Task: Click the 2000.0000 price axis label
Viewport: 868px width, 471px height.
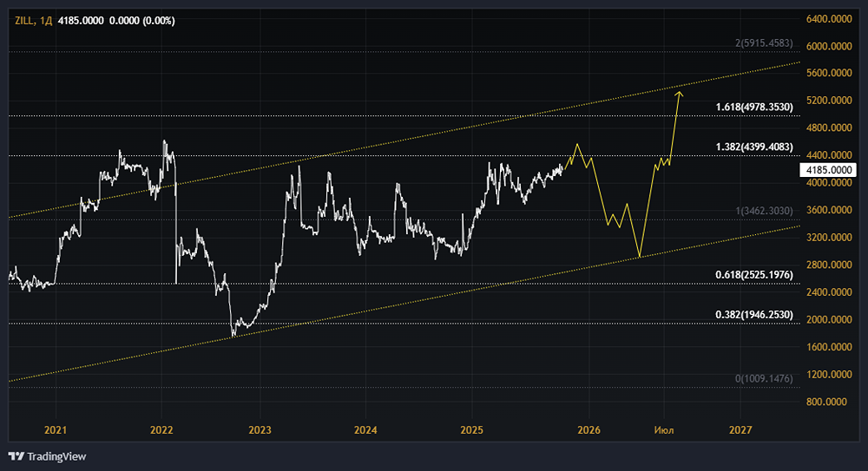Action: [829, 319]
